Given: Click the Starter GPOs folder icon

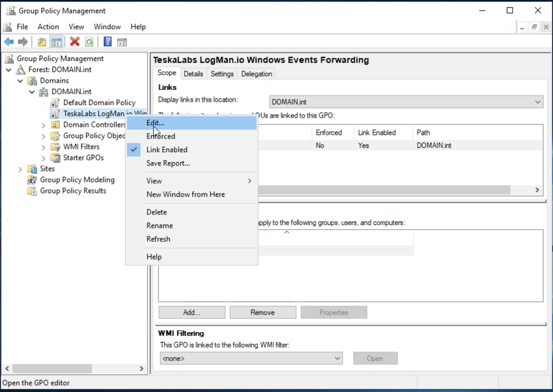Looking at the screenshot, I should pos(55,158).
